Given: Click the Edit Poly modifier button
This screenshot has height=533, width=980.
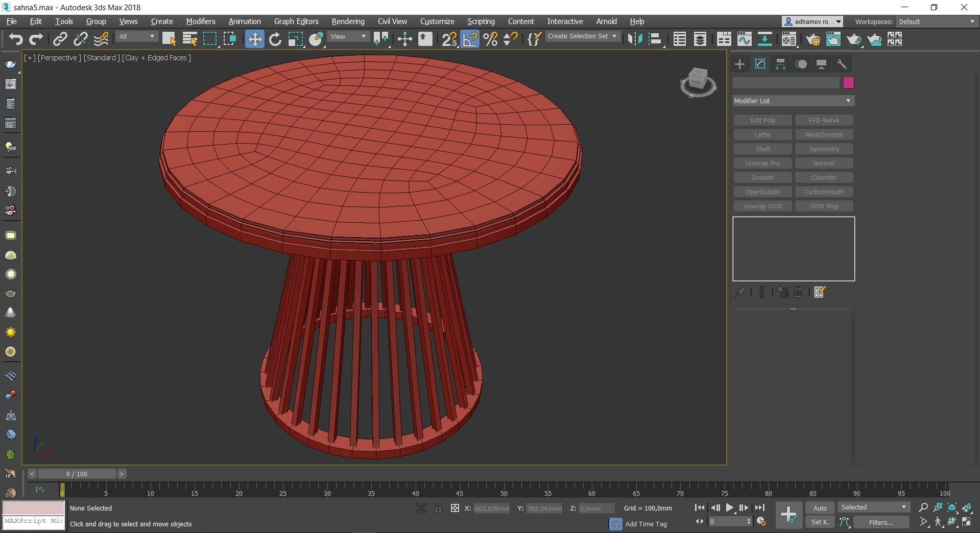Looking at the screenshot, I should (x=762, y=120).
